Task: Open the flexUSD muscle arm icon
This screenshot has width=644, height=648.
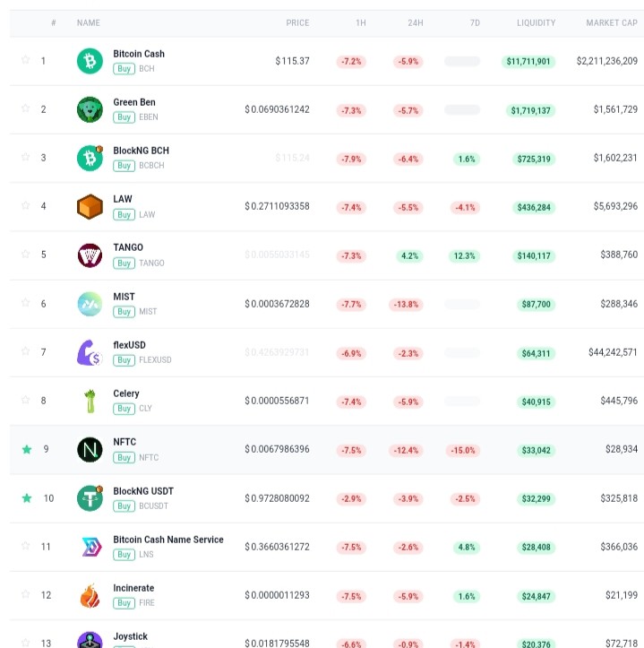Action: click(90, 352)
